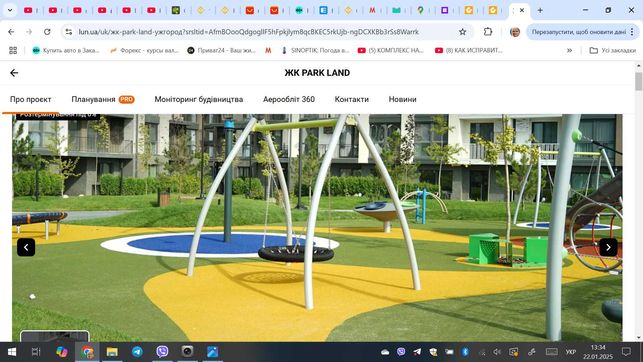Image resolution: width=643 pixels, height=362 pixels.
Task: Go to Контакти section
Action: 351,99
